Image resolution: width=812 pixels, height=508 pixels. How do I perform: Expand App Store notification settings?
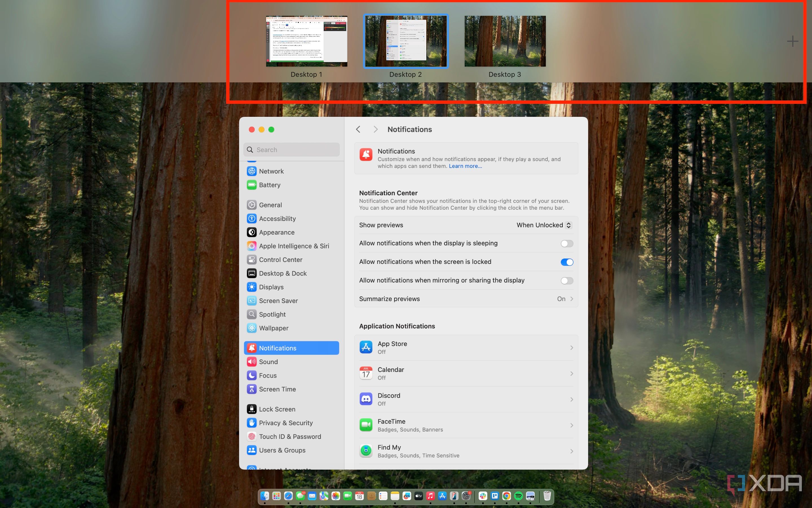(466, 347)
